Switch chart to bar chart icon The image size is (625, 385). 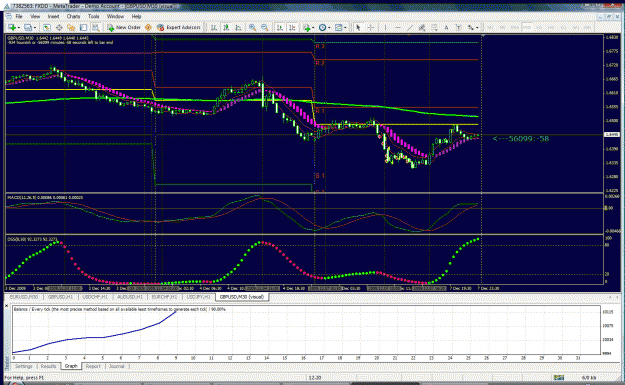pos(214,28)
